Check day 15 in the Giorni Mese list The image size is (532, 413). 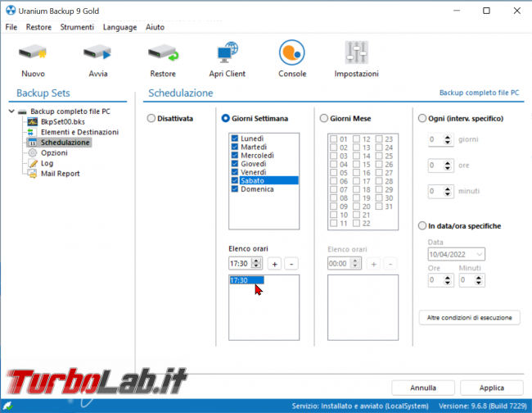(356, 165)
